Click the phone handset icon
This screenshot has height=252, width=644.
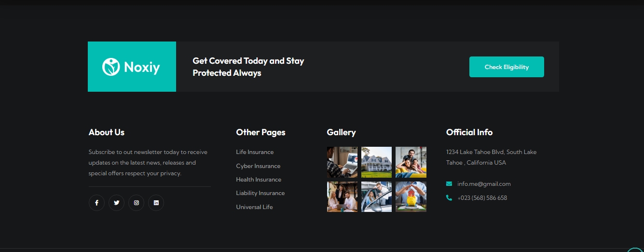[449, 198]
